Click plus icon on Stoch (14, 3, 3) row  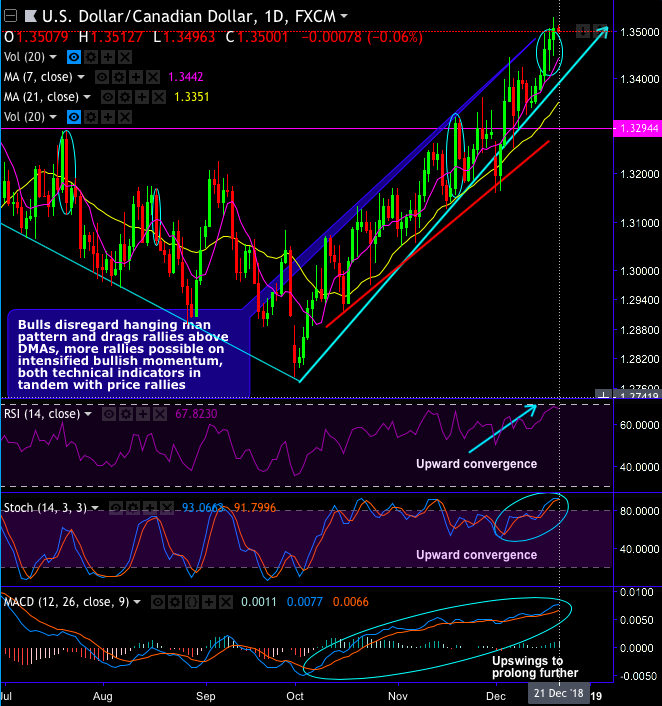(150, 508)
